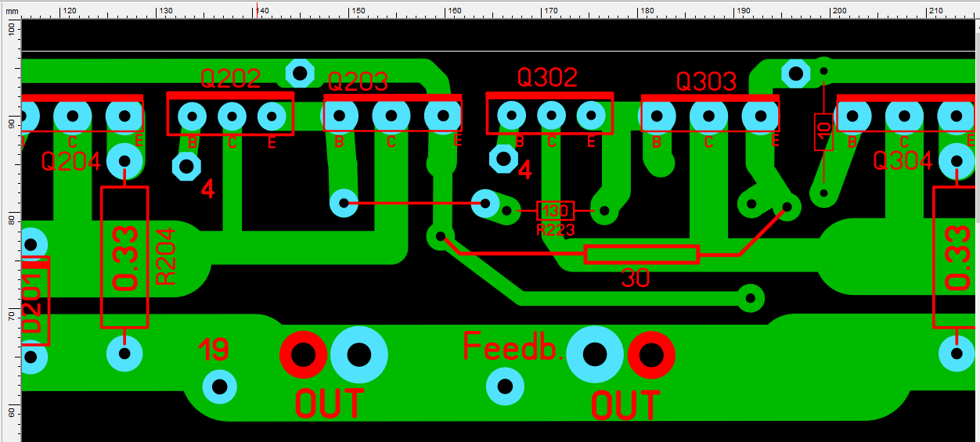Click the Q202 collector (C) pad
Screen dimensions: 980x442
click(x=232, y=117)
